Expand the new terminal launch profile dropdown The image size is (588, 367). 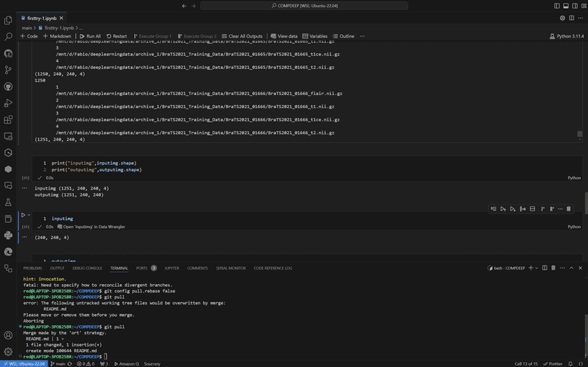(x=537, y=268)
